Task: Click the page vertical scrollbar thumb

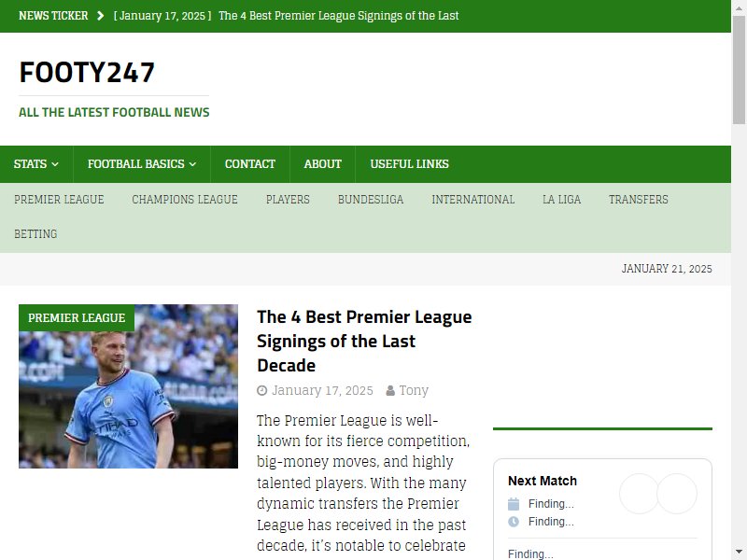Action: [739, 69]
